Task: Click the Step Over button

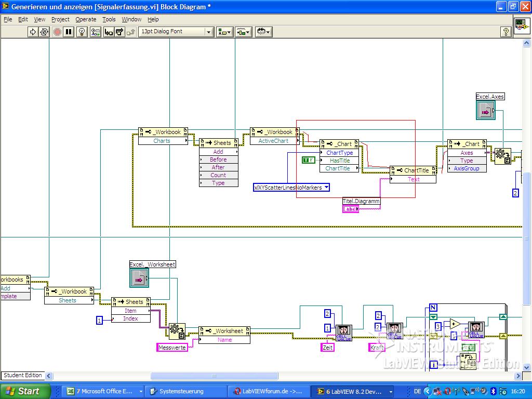Action: (119, 32)
